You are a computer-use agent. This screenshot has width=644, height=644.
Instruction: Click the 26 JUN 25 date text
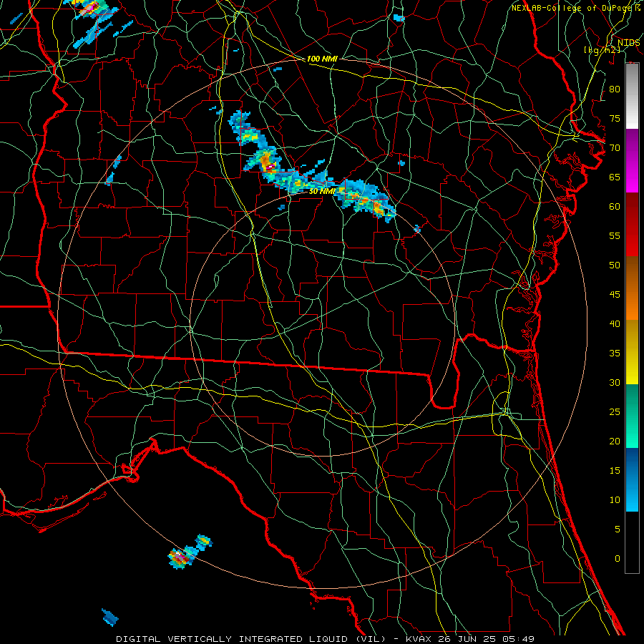467,639
